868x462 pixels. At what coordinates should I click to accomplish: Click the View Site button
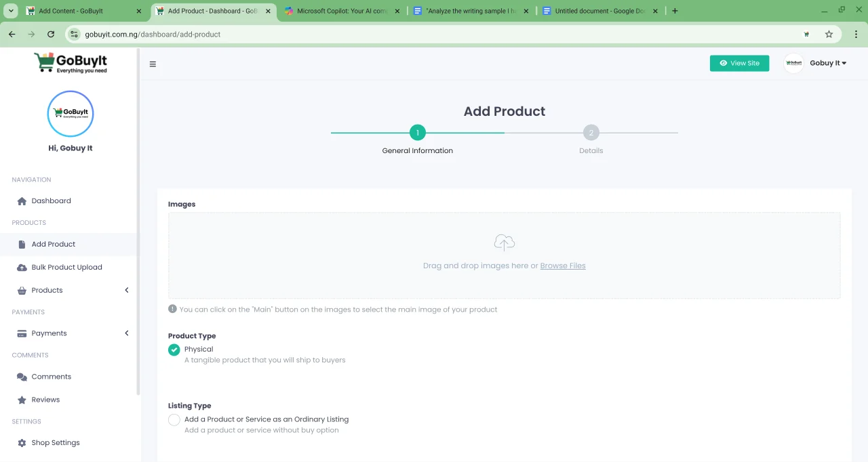[x=739, y=63]
